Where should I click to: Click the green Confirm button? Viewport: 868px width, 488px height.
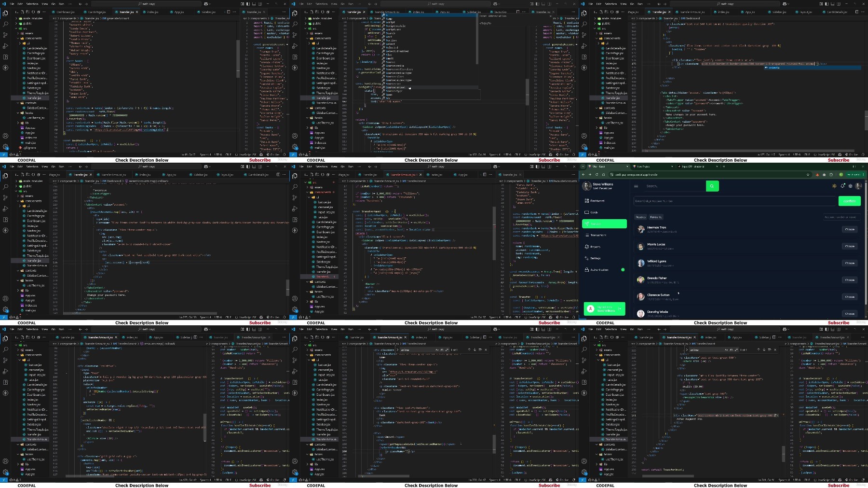point(849,201)
